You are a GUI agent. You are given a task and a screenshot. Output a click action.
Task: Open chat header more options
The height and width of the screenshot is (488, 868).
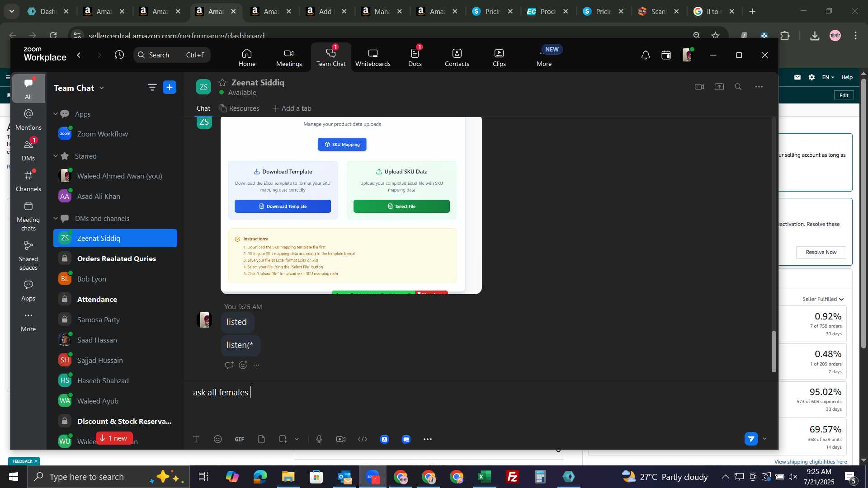(759, 87)
